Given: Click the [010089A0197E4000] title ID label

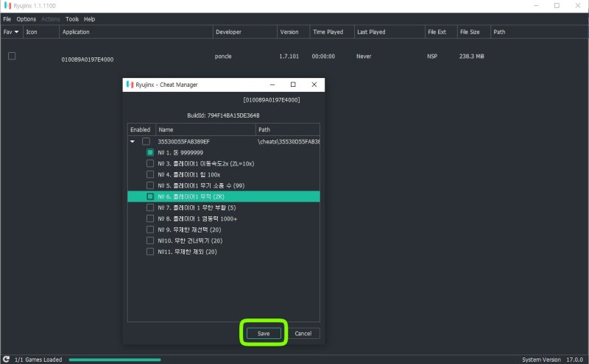Looking at the screenshot, I should [x=272, y=100].
